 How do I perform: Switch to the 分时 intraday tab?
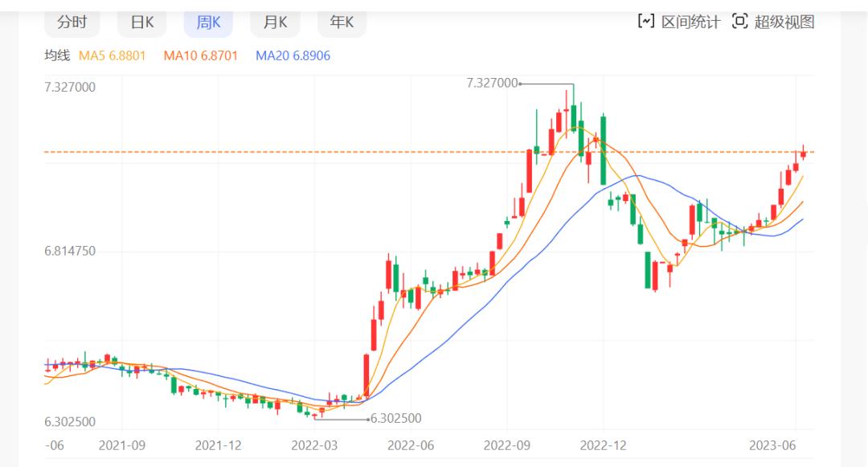pyautogui.click(x=72, y=23)
